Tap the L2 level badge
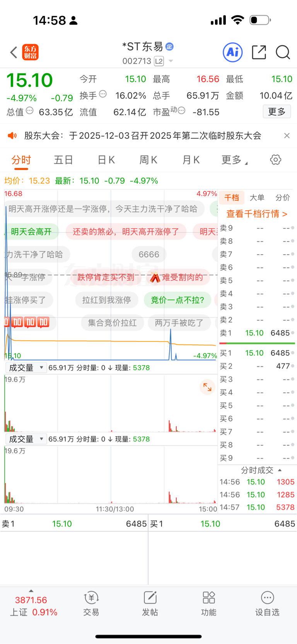 click(x=159, y=61)
